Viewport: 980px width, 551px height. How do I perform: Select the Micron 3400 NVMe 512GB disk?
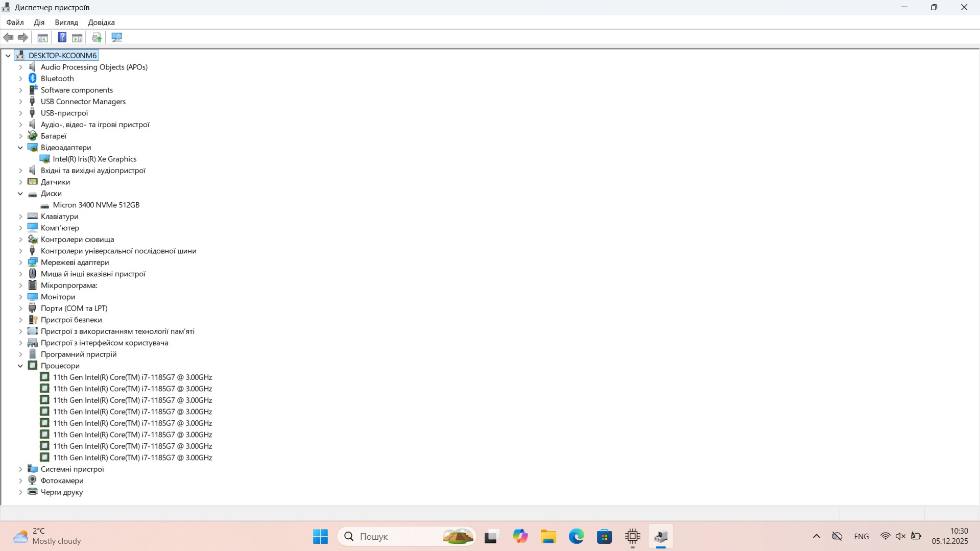coord(96,205)
